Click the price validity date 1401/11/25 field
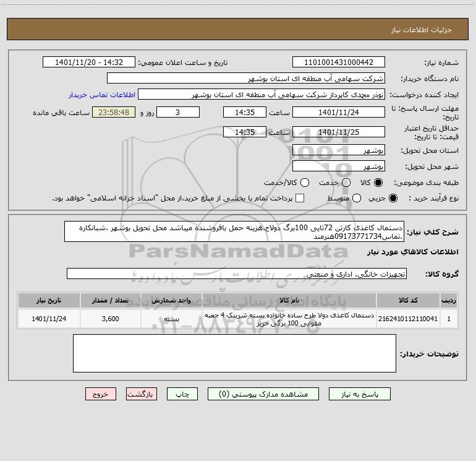This screenshot has height=461, width=476. click(339, 132)
